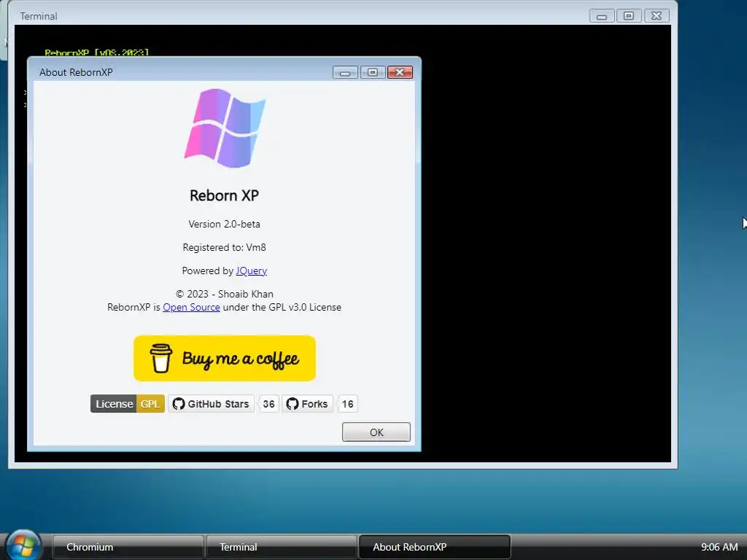Click the Buy me a coffee banner
Screen dimensions: 747x560
pos(225,358)
